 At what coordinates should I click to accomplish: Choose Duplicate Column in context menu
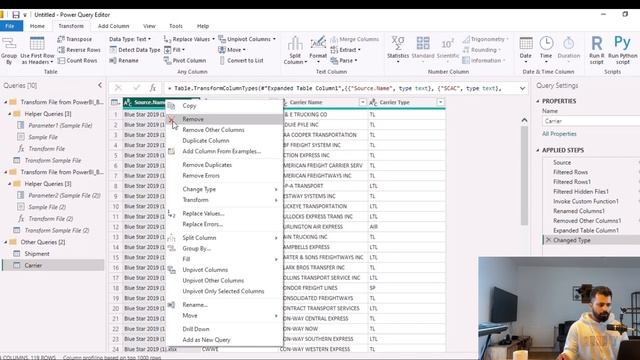(x=224, y=140)
